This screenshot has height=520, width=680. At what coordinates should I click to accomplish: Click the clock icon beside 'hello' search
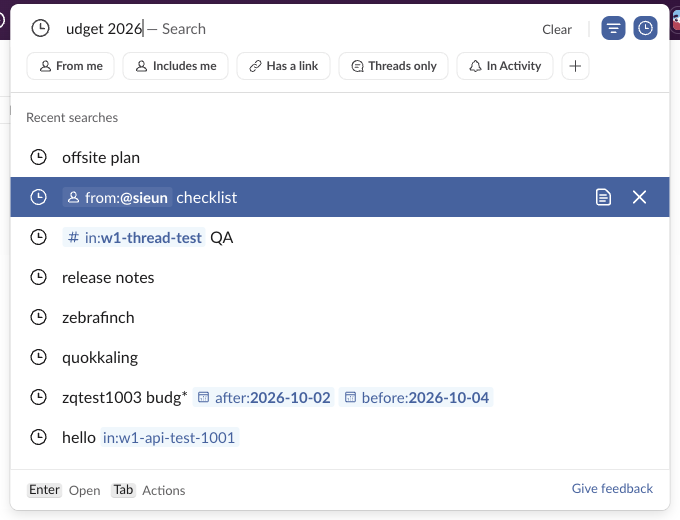(39, 437)
